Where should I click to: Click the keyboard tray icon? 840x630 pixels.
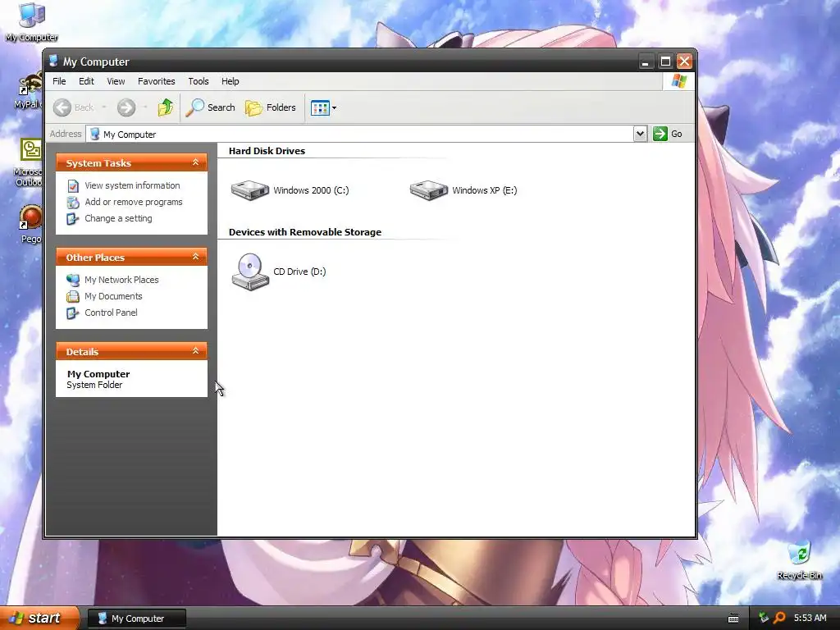733,619
